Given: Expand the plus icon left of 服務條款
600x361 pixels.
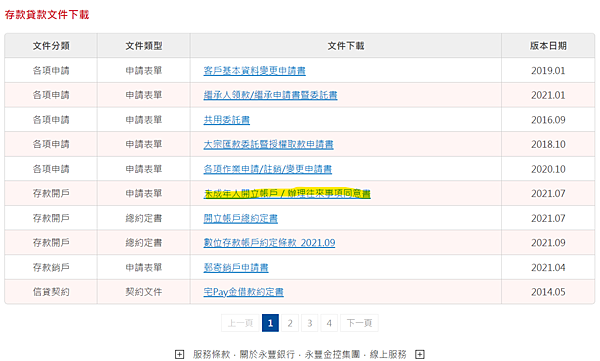Looking at the screenshot, I should [179, 354].
